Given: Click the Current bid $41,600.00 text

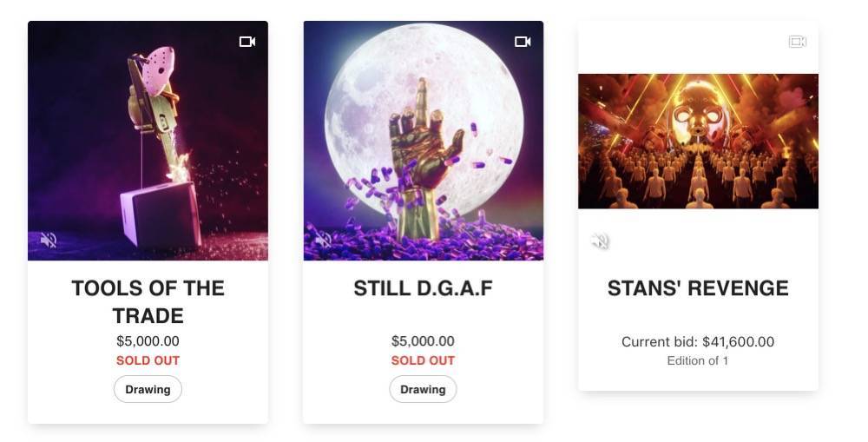Looking at the screenshot, I should (698, 342).
